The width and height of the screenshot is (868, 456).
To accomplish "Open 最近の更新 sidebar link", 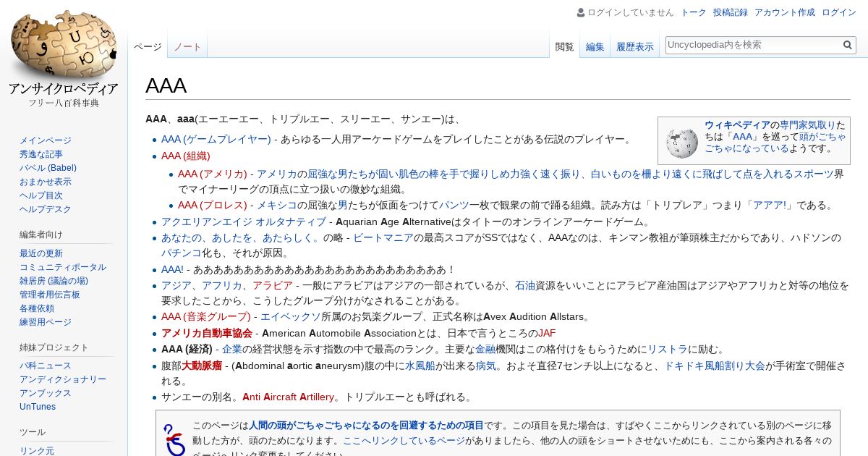I will pos(41,253).
